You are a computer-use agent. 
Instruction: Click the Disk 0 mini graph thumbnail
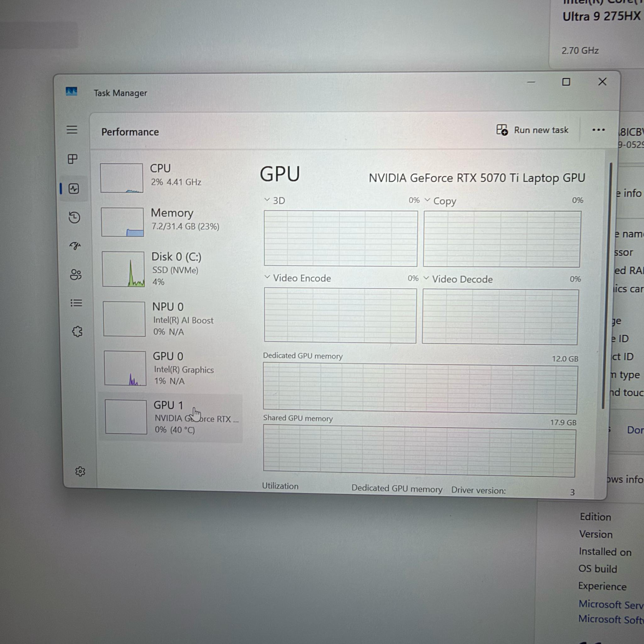123,269
